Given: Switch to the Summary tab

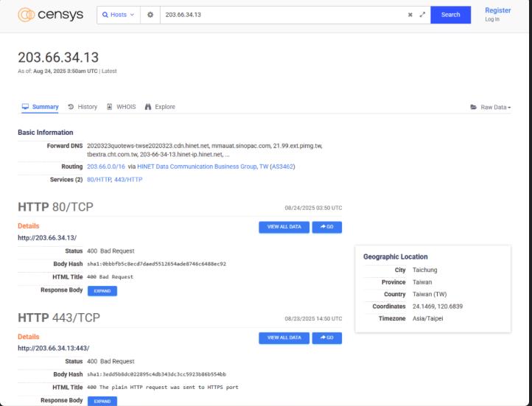Looking at the screenshot, I should [x=40, y=107].
